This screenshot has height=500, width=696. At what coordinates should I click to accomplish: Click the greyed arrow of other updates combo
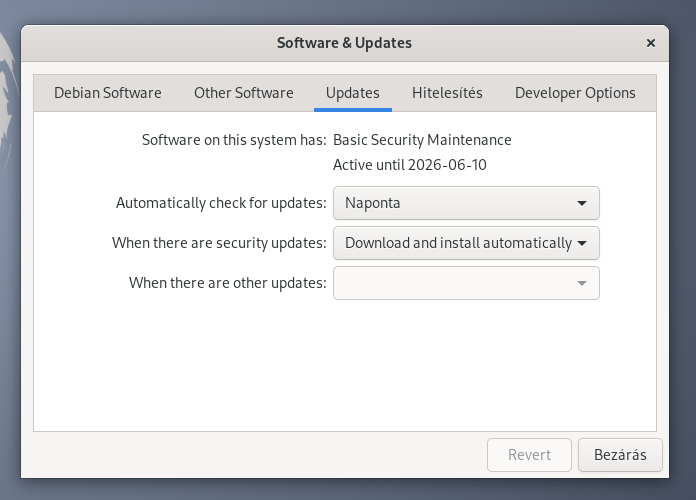(582, 283)
